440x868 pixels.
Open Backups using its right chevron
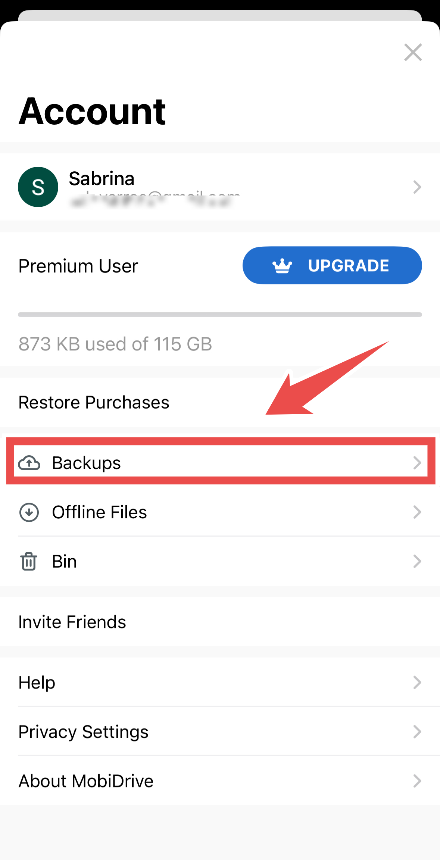click(x=417, y=463)
